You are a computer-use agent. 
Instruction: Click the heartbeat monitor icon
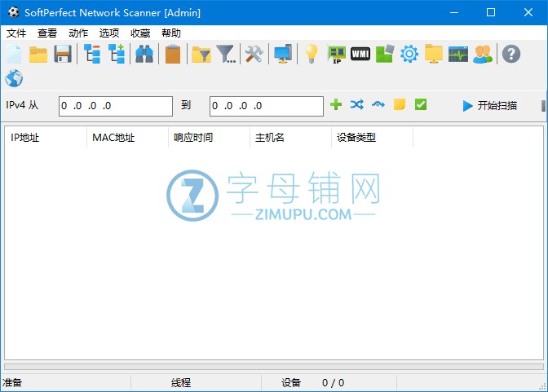[458, 54]
